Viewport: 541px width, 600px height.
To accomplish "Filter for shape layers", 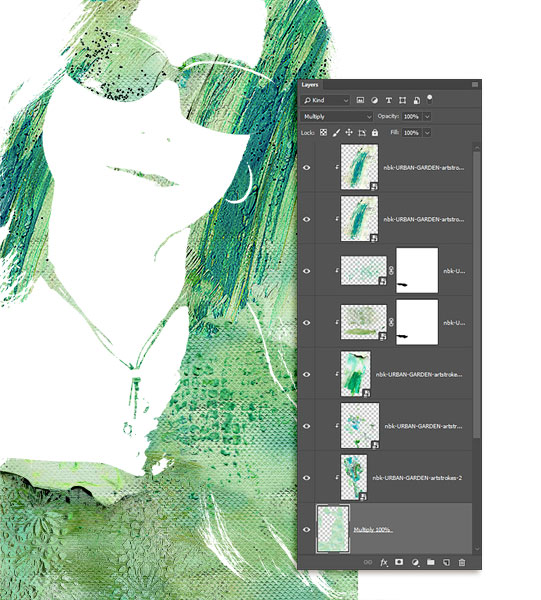I will (x=402, y=100).
